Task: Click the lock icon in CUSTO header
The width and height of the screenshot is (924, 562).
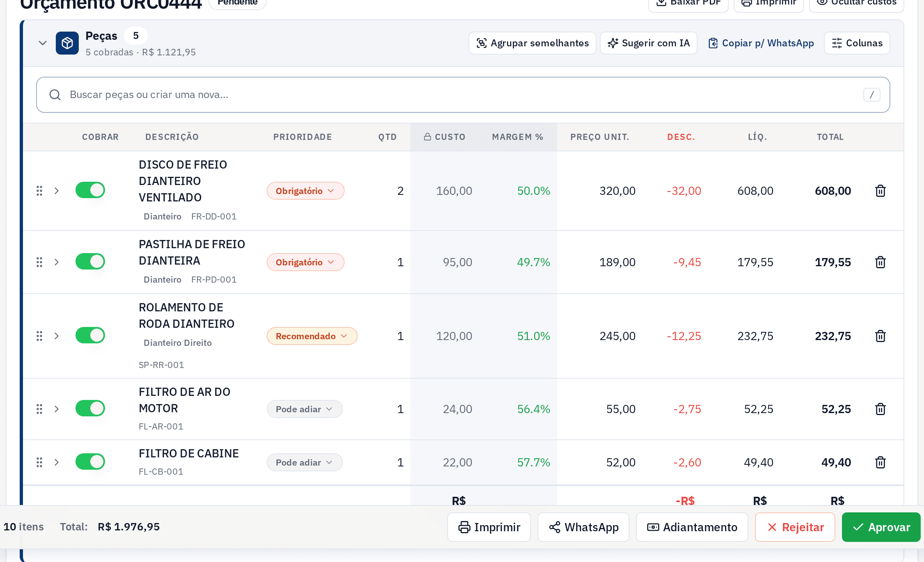Action: coord(428,137)
